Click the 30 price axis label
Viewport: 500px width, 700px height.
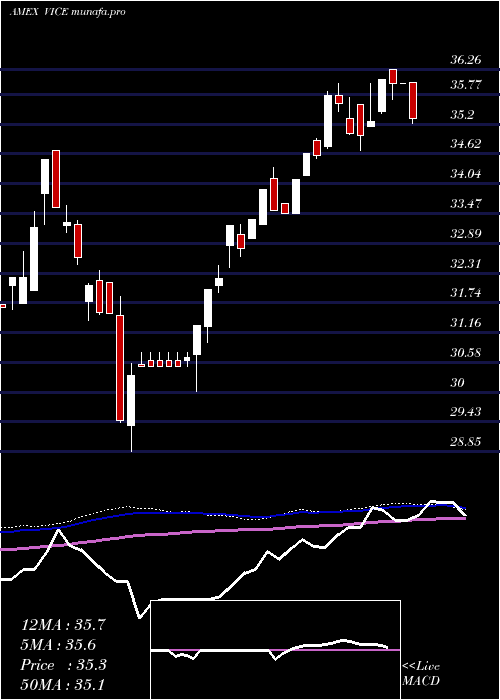(x=458, y=382)
